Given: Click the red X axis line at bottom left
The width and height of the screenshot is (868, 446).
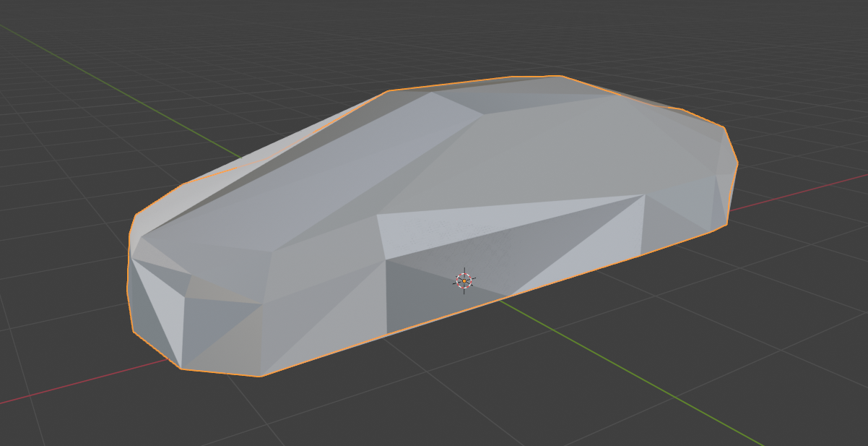Looking at the screenshot, I should tap(72, 385).
